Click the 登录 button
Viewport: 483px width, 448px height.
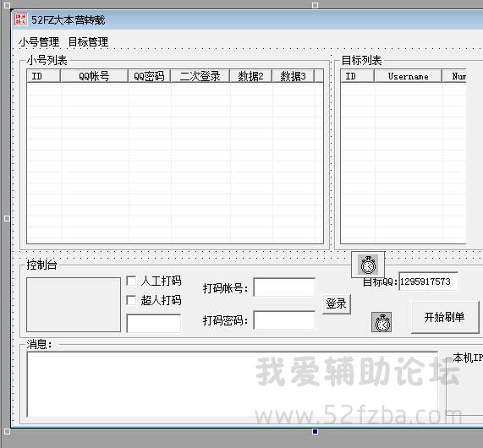337,304
